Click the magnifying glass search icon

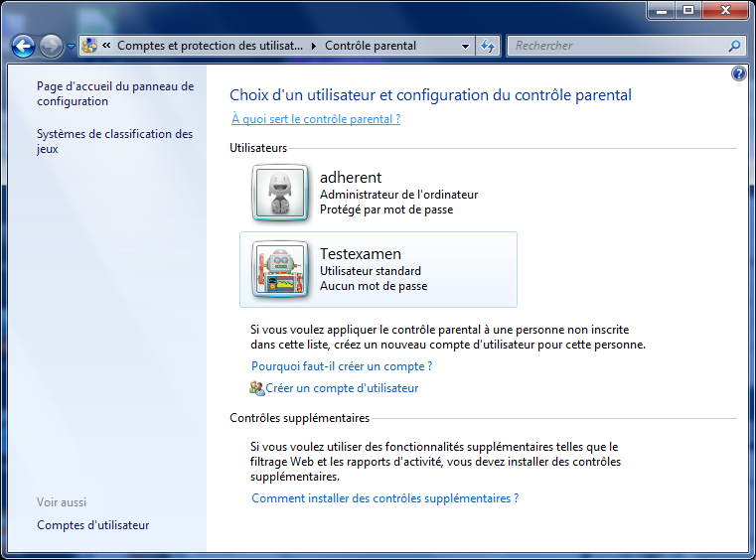coord(734,46)
